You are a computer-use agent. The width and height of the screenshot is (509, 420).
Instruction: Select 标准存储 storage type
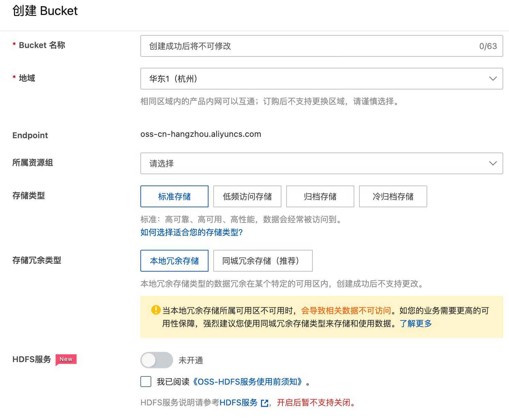point(174,196)
